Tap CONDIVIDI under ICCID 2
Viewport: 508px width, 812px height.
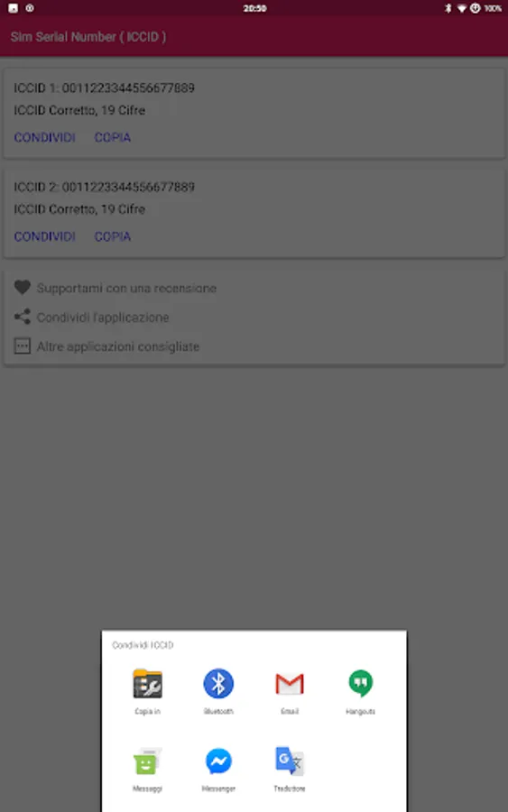tap(44, 236)
